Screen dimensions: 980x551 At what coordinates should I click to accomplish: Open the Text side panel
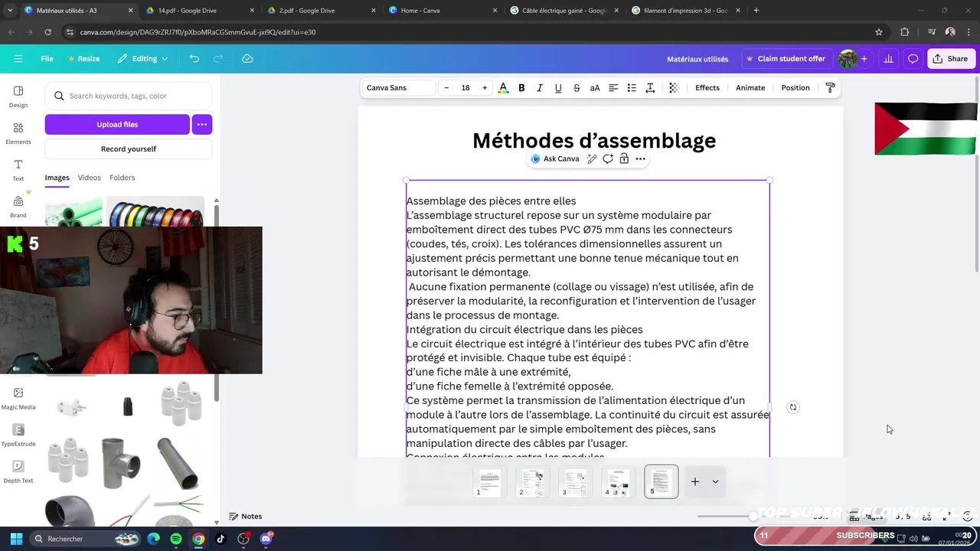18,170
